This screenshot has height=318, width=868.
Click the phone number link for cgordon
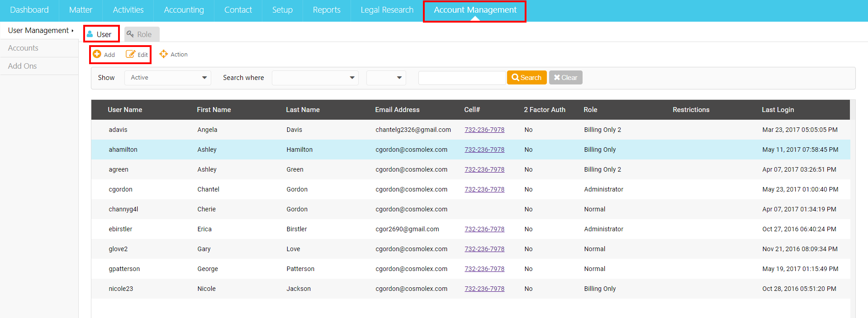484,189
